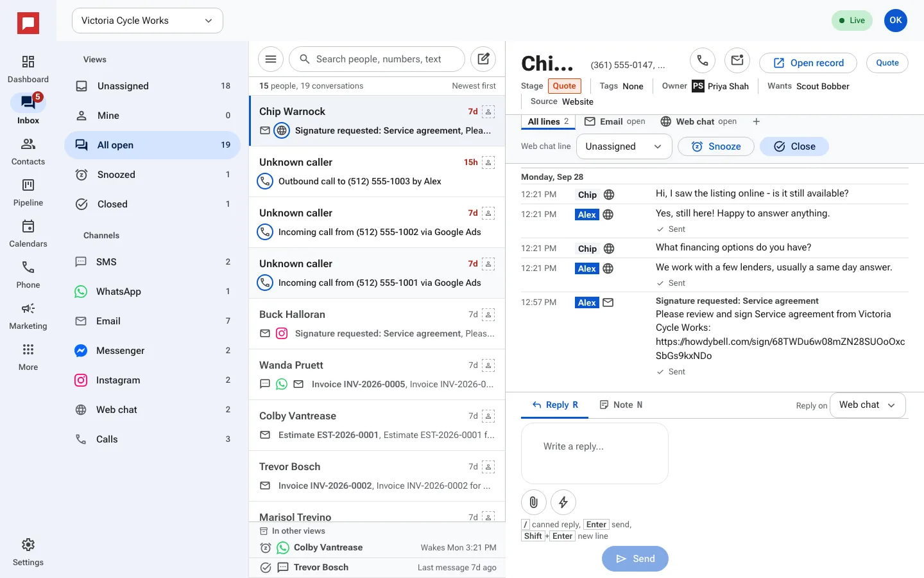
Task: Select the All open view
Action: (153, 145)
